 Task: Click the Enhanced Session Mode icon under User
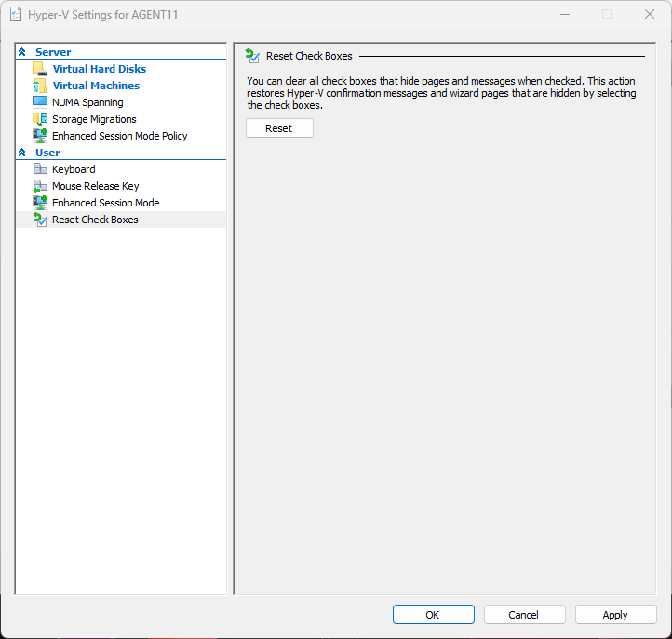pyautogui.click(x=39, y=203)
